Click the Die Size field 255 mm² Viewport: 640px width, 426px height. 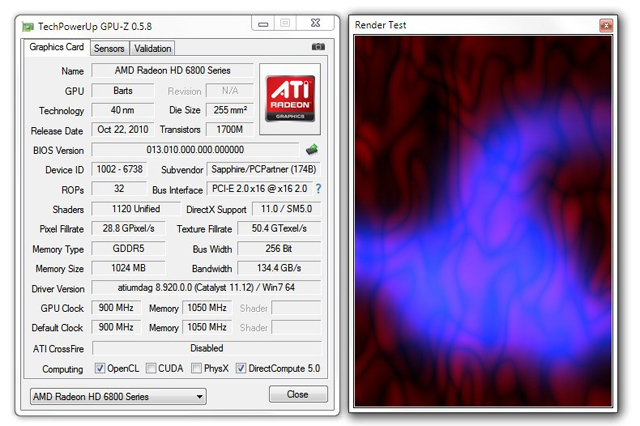point(230,110)
